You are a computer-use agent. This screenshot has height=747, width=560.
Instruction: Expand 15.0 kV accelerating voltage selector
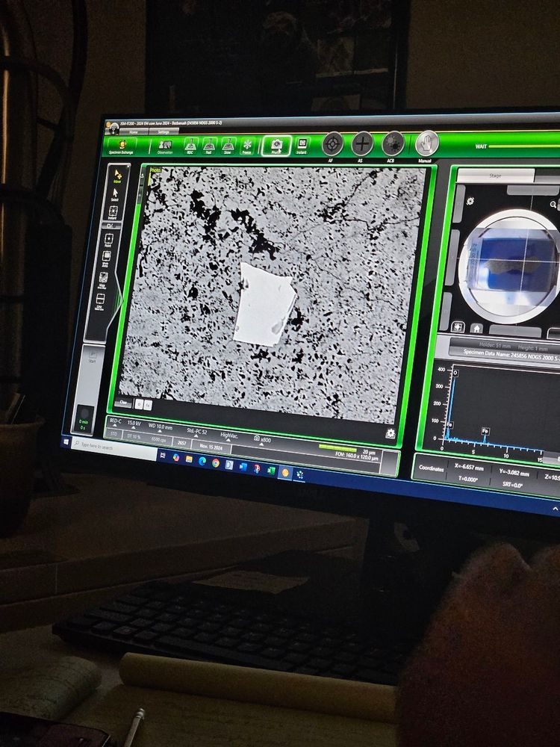coord(134,424)
